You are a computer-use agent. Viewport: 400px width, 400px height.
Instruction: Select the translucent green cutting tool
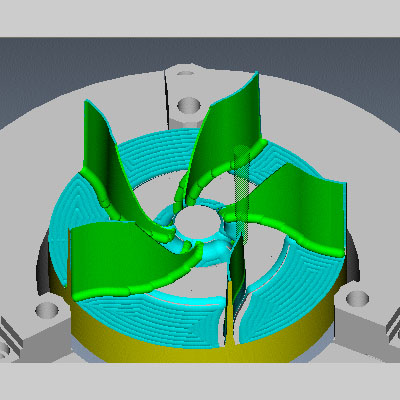242,194
